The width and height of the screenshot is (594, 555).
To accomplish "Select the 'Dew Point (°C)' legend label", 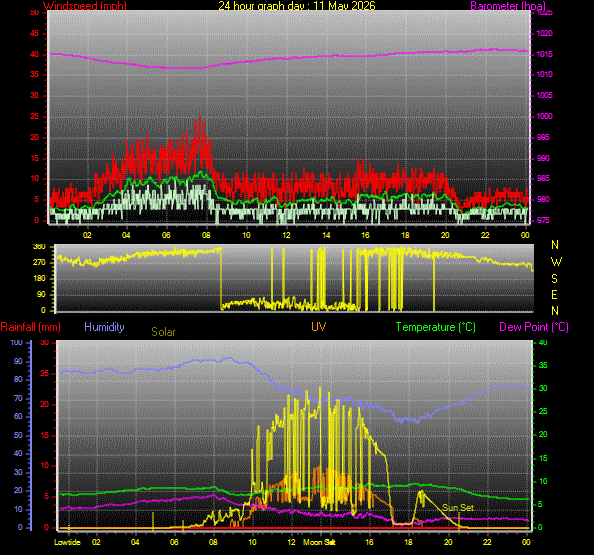I will pyautogui.click(x=534, y=327).
